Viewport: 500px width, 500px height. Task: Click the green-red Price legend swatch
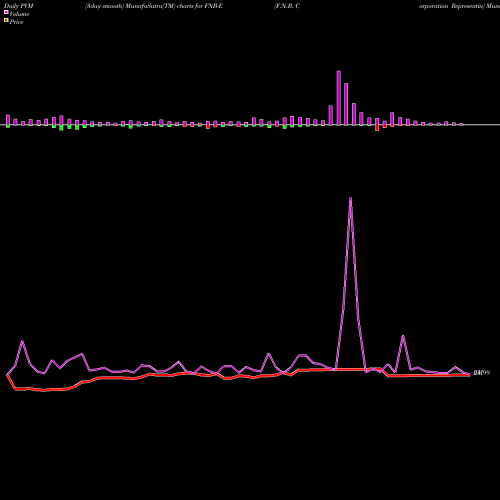(x=6, y=21)
